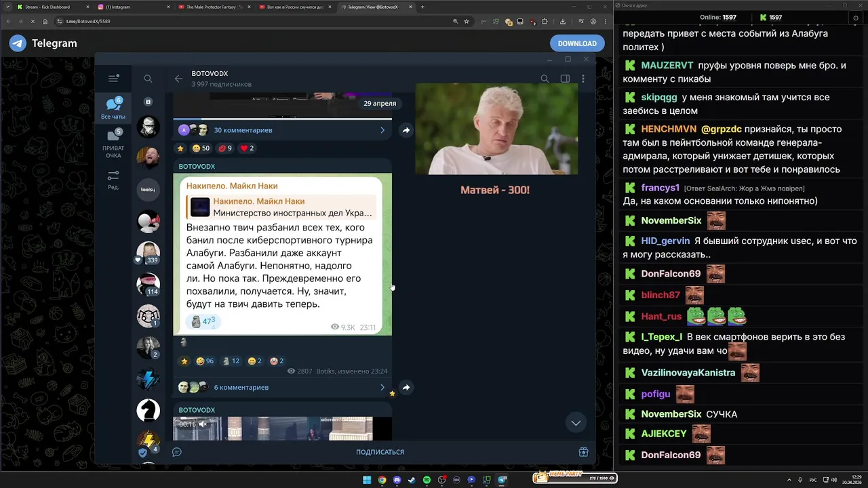Open the discussion bubble icon at bottom
868x488 pixels.
tap(177, 452)
